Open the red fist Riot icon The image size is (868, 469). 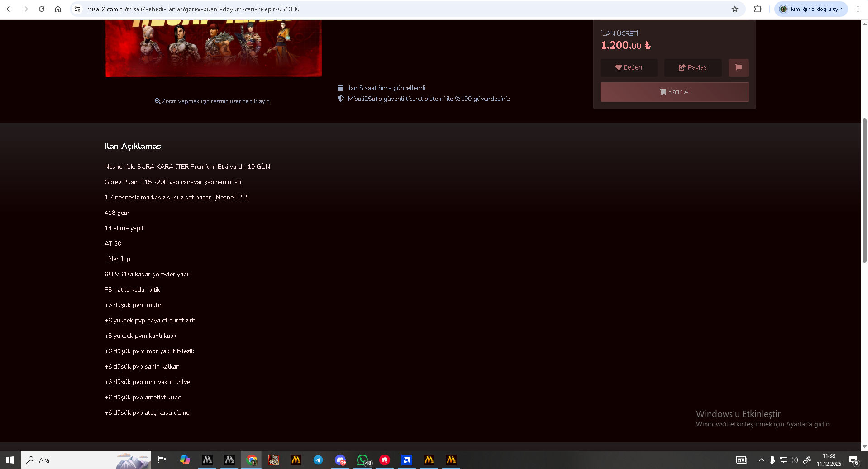(385, 460)
